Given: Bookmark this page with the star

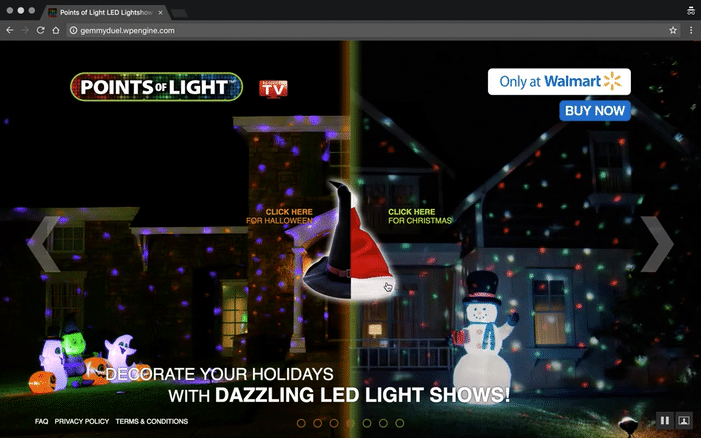Looking at the screenshot, I should (x=673, y=30).
